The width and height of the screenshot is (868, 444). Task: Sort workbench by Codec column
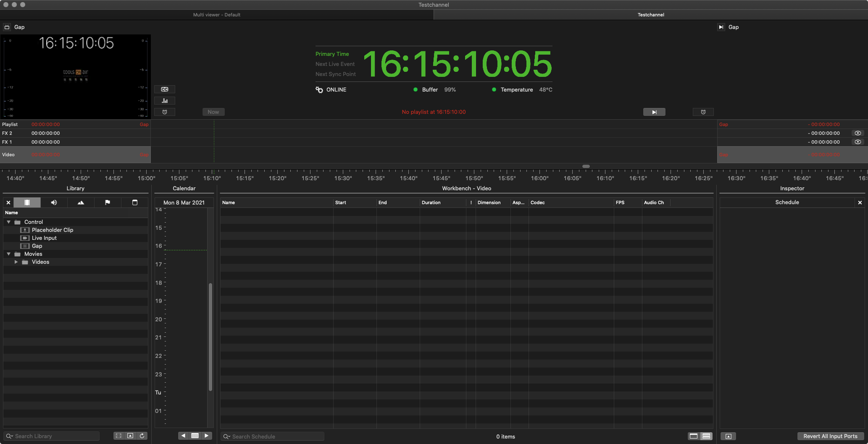(571, 202)
